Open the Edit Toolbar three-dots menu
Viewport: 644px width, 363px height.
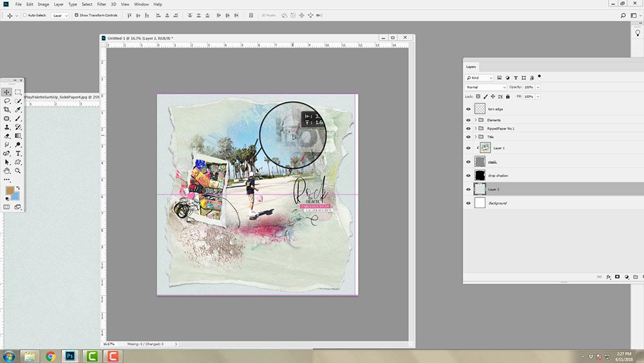(x=7, y=180)
